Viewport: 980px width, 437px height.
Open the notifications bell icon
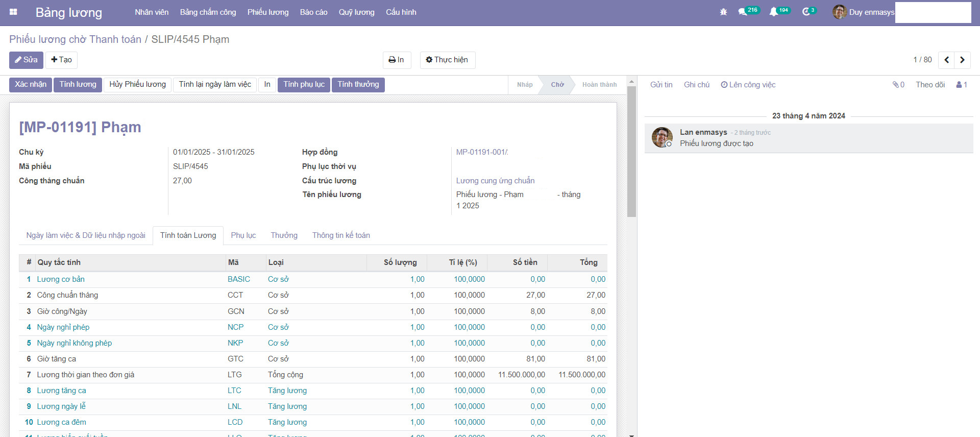click(774, 12)
